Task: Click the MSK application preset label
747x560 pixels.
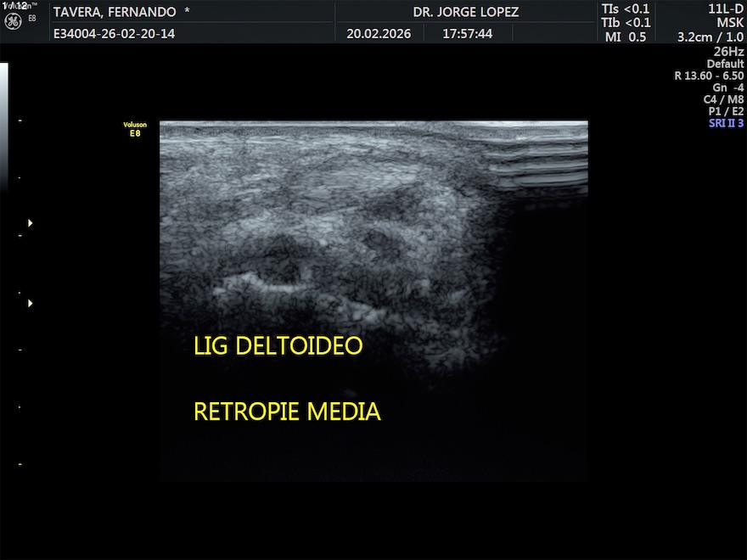Action: tap(729, 23)
